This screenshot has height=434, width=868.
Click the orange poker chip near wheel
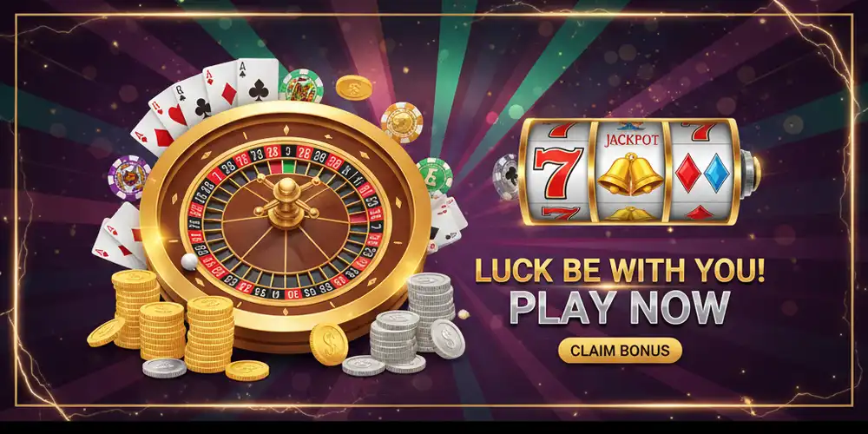coord(402,122)
